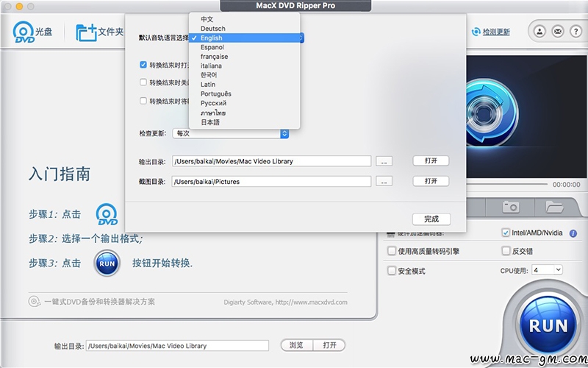Image resolution: width=588 pixels, height=368 pixels.
Task: Click the language dropdown stepper arrows
Action: point(302,38)
